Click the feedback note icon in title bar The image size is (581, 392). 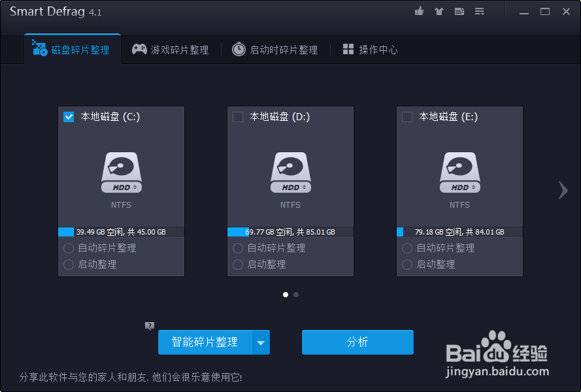pos(459,12)
